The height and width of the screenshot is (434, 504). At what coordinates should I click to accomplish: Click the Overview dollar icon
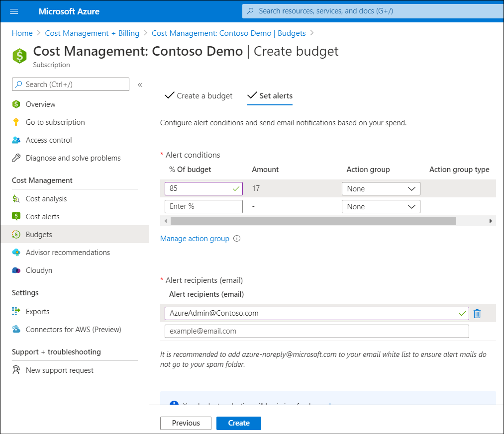pos(16,104)
